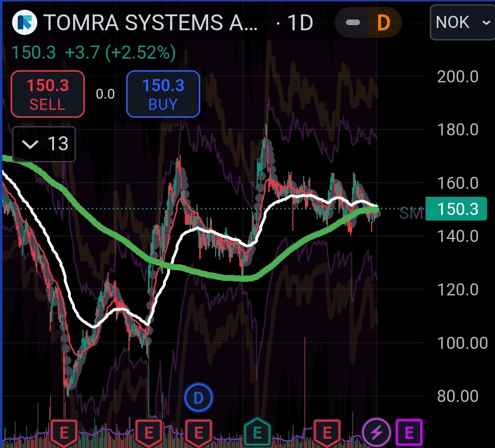This screenshot has width=495, height=448.
Task: Click the blue 150.3 BUY button
Action: [163, 94]
